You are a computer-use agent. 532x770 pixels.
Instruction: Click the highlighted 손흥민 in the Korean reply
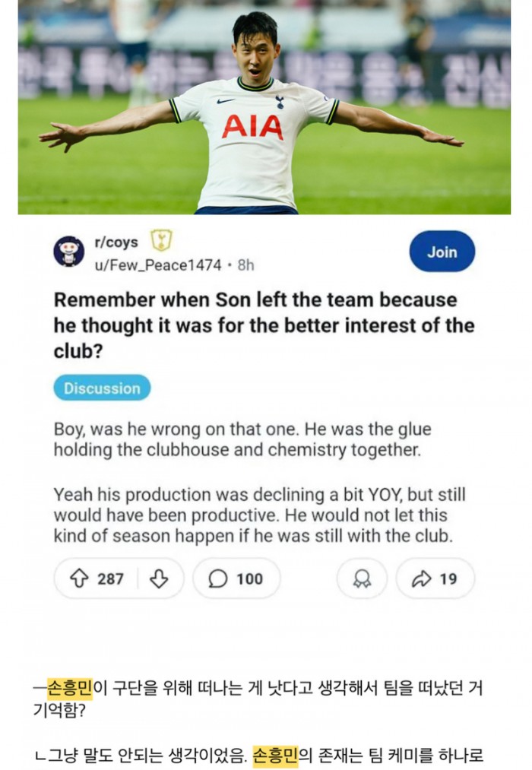275,756
